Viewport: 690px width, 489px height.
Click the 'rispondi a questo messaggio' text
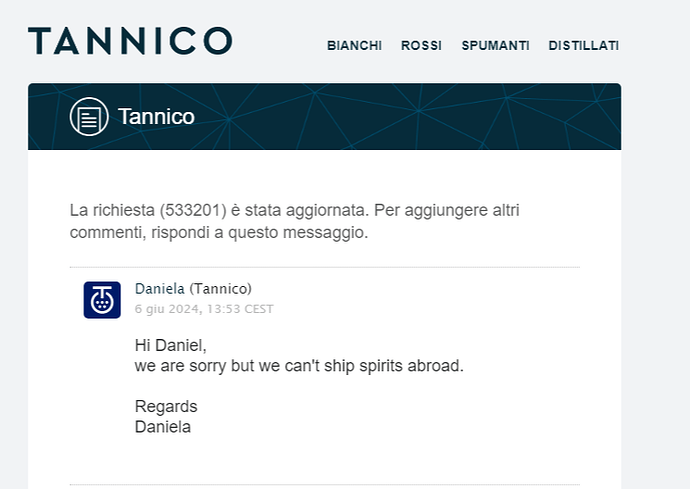tap(260, 232)
